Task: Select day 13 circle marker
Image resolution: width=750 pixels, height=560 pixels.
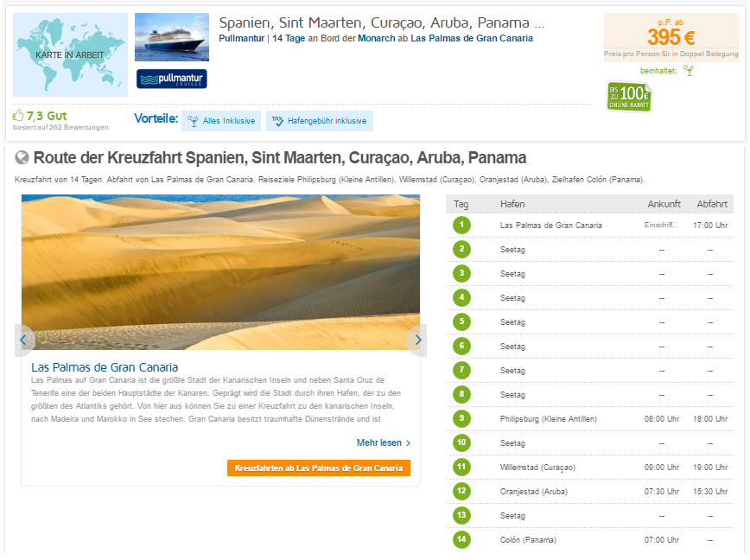Action: point(461,516)
